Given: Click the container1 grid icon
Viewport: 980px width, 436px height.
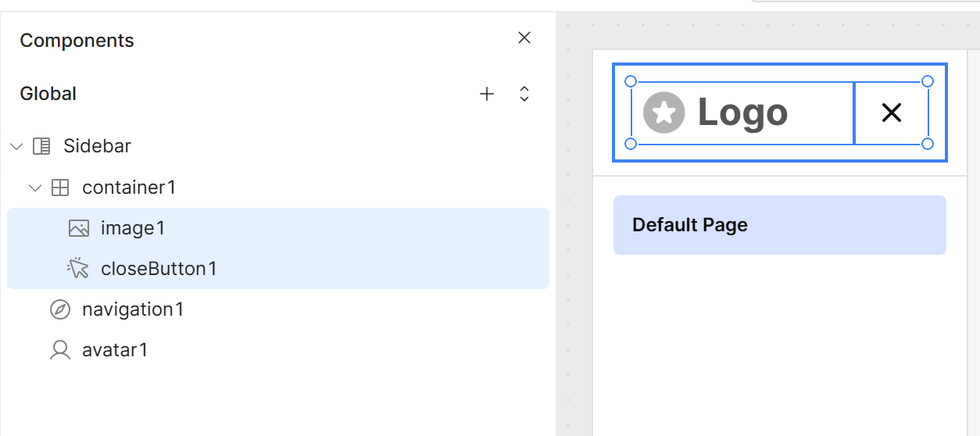Looking at the screenshot, I should pyautogui.click(x=60, y=188).
